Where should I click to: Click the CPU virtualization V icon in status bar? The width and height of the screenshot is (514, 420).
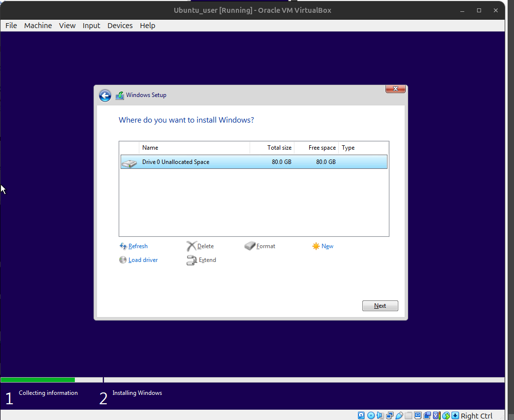(x=436, y=416)
